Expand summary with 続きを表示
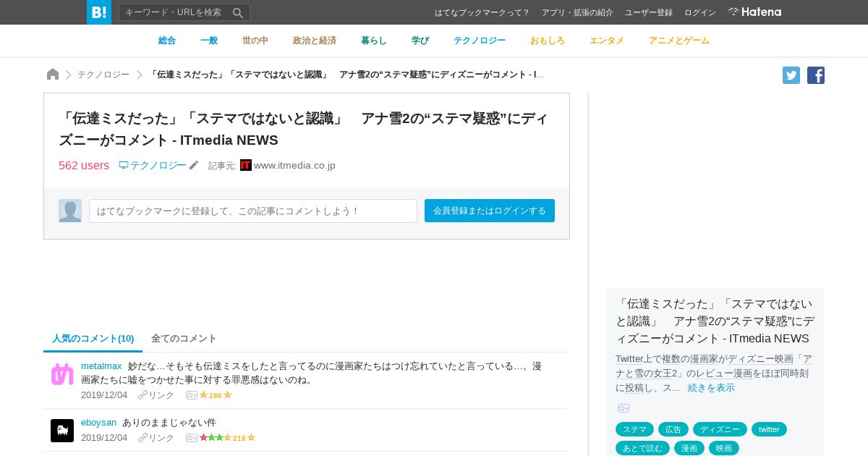Viewport: 868px width, 456px height. click(711, 388)
